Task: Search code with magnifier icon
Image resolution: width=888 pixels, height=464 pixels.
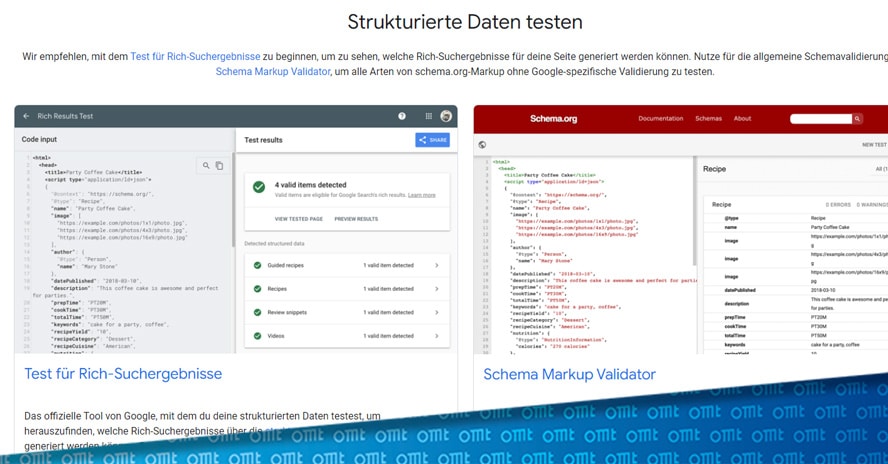Action: [x=206, y=165]
